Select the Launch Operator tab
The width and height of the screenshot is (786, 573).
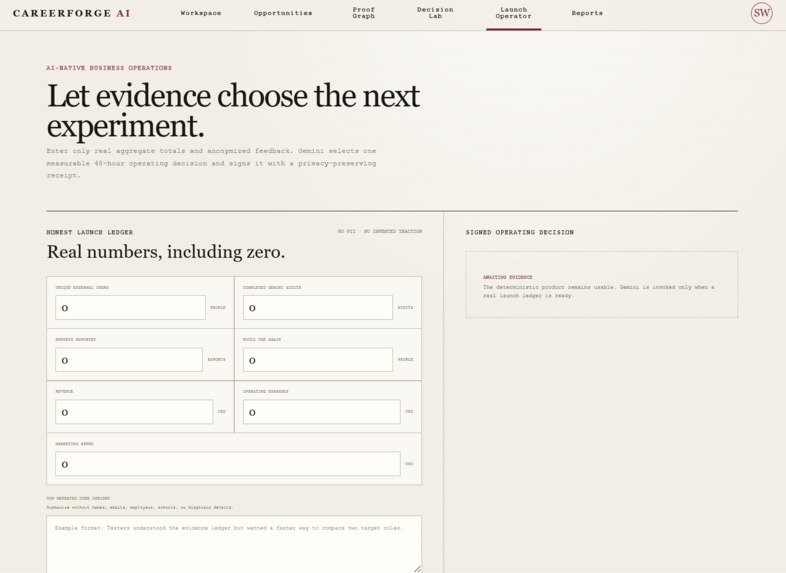[513, 13]
